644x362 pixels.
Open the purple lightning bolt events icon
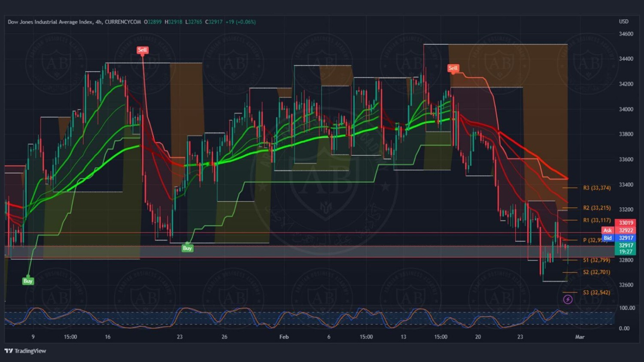point(568,299)
